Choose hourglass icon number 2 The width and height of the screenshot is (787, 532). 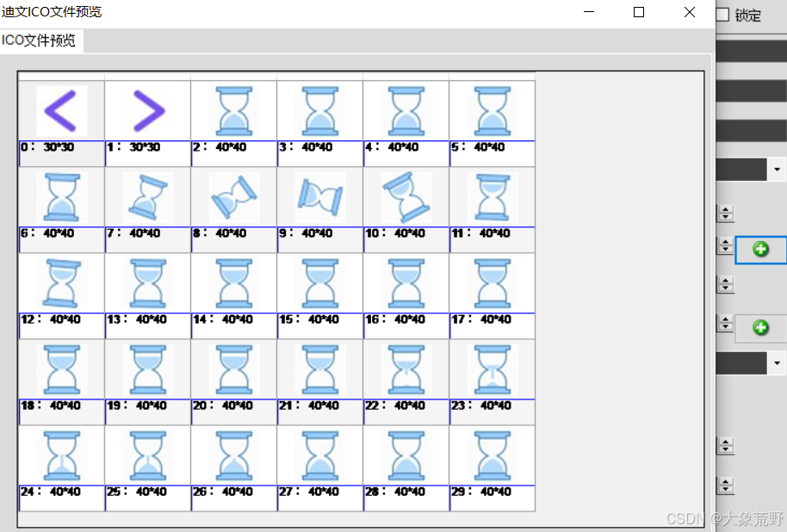[x=234, y=111]
